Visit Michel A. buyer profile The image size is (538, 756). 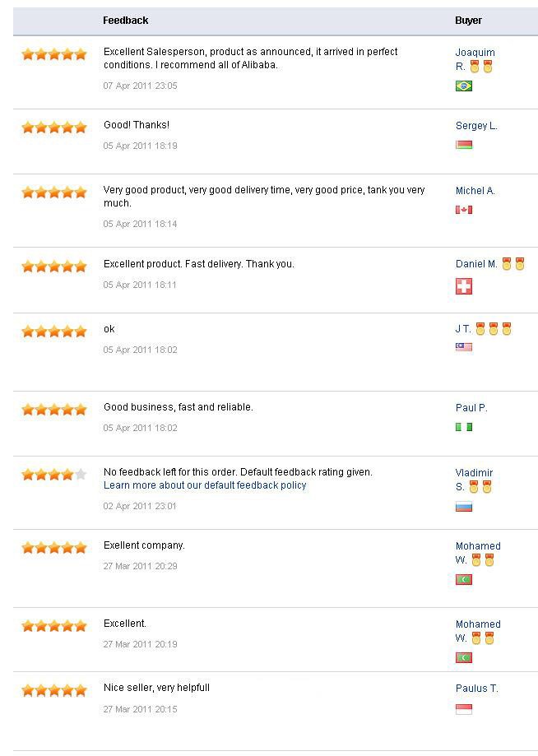pyautogui.click(x=475, y=191)
